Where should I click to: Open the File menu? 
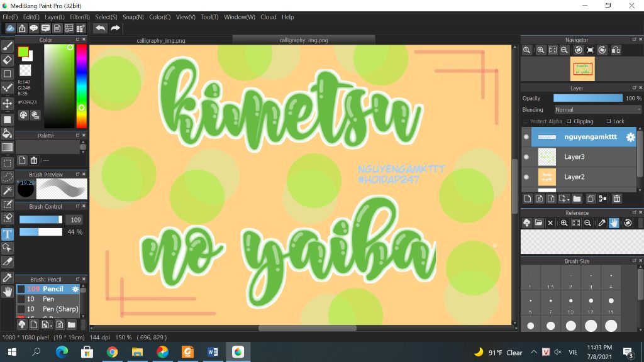point(10,17)
